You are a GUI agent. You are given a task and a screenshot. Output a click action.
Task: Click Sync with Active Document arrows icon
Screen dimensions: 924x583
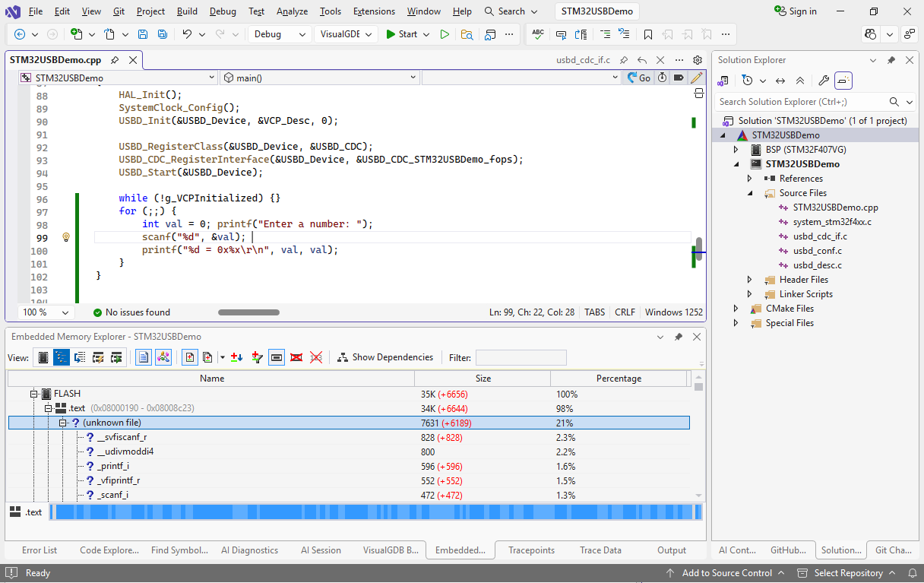point(780,81)
